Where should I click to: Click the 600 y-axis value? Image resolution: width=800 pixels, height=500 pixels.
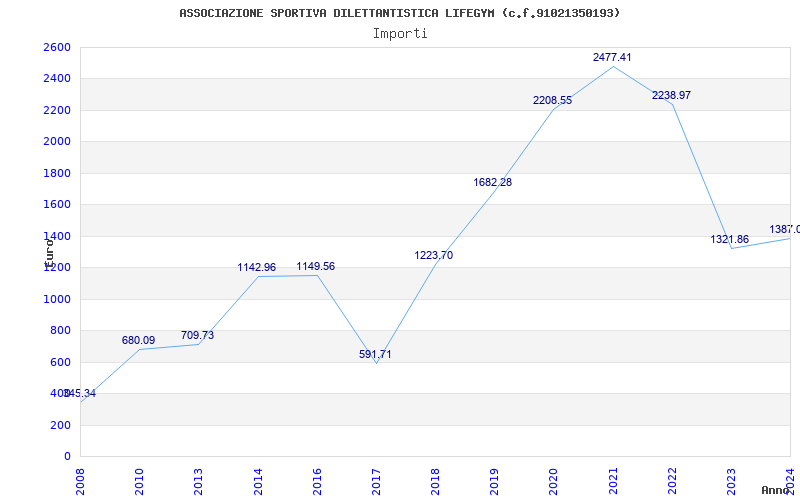tap(60, 362)
